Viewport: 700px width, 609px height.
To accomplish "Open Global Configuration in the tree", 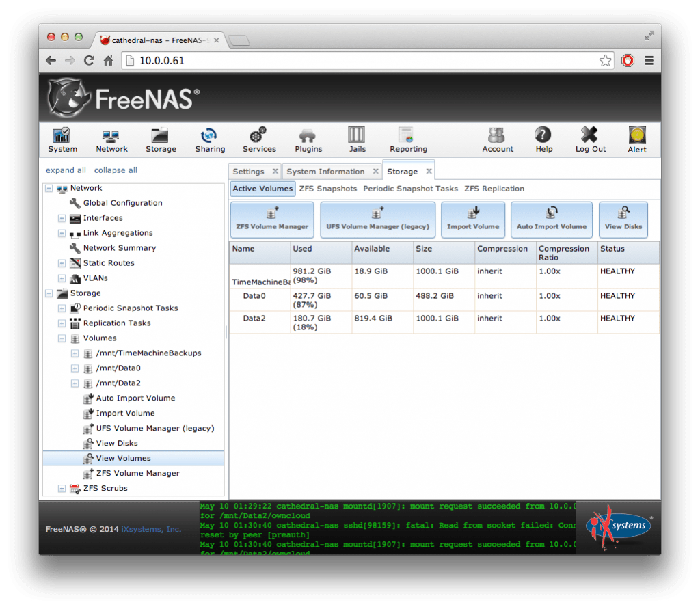I will point(123,203).
